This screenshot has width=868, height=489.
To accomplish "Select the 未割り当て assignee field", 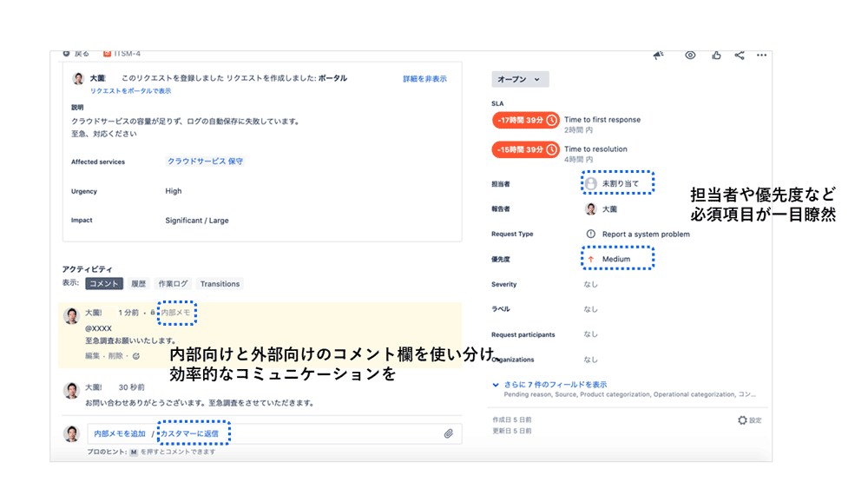I will point(617,184).
